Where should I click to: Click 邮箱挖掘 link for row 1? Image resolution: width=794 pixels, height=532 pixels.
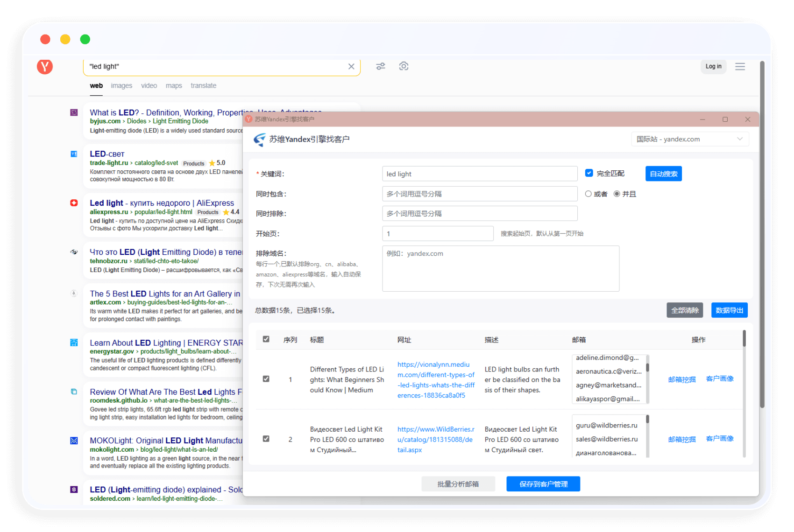pos(682,379)
